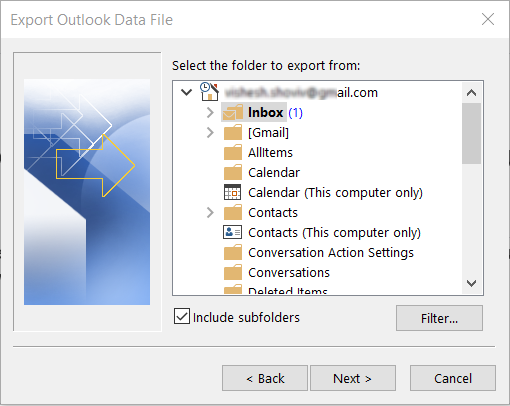The height and width of the screenshot is (406, 510).
Task: Expand the Inbox folder chevron
Action: [x=210, y=113]
